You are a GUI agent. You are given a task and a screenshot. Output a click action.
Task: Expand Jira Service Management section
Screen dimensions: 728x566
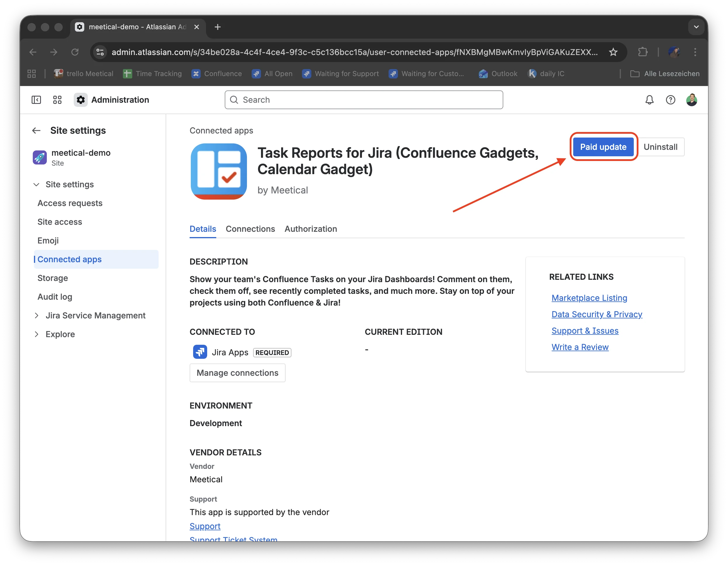pyautogui.click(x=36, y=315)
